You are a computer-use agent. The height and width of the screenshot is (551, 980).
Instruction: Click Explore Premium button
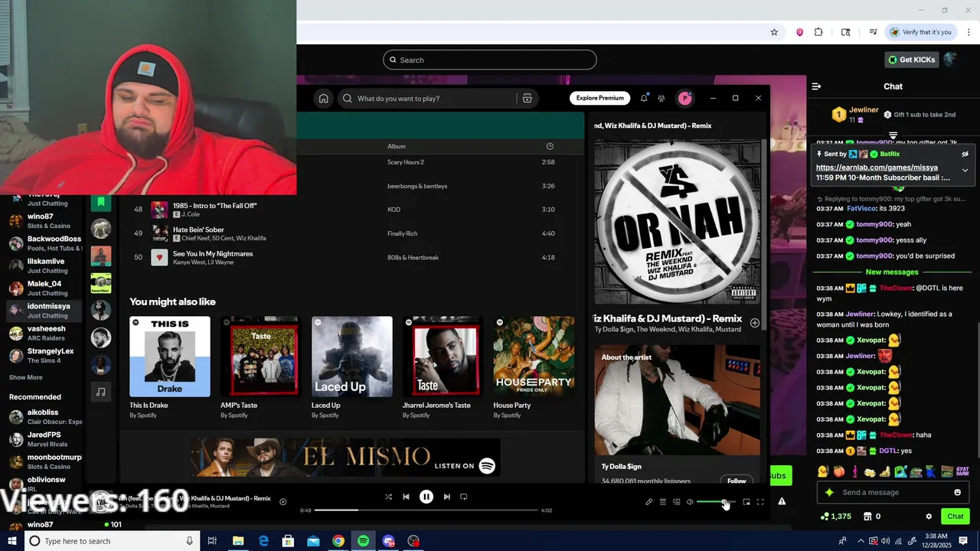click(x=599, y=98)
